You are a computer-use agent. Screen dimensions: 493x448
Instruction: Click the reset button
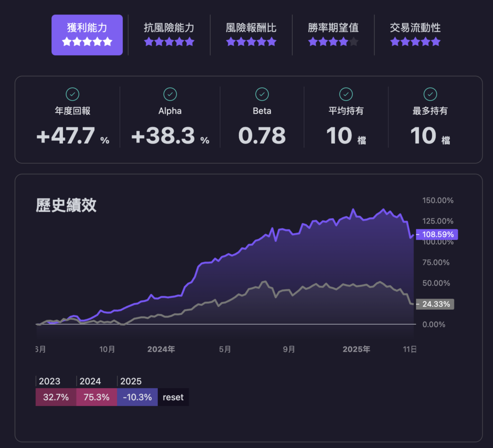[173, 397]
